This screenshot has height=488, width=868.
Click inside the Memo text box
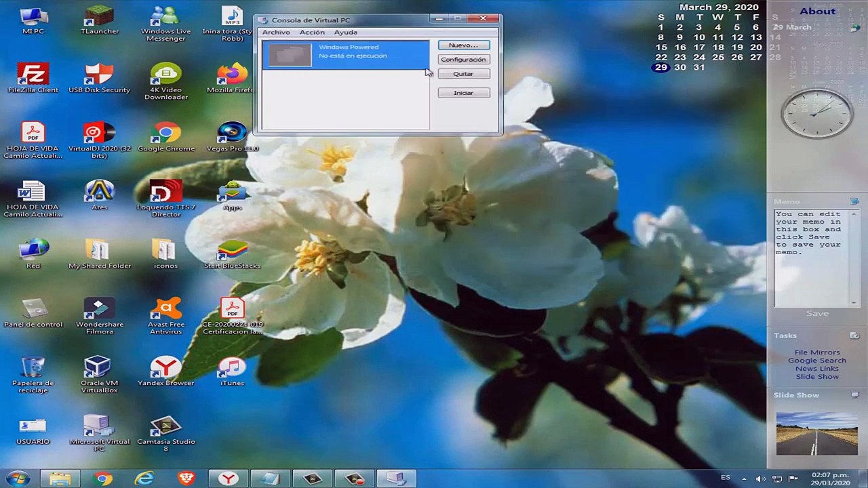tap(814, 258)
